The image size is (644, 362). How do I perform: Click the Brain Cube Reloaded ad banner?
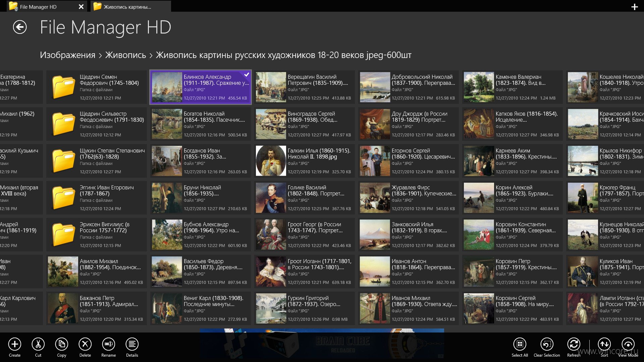(322, 344)
